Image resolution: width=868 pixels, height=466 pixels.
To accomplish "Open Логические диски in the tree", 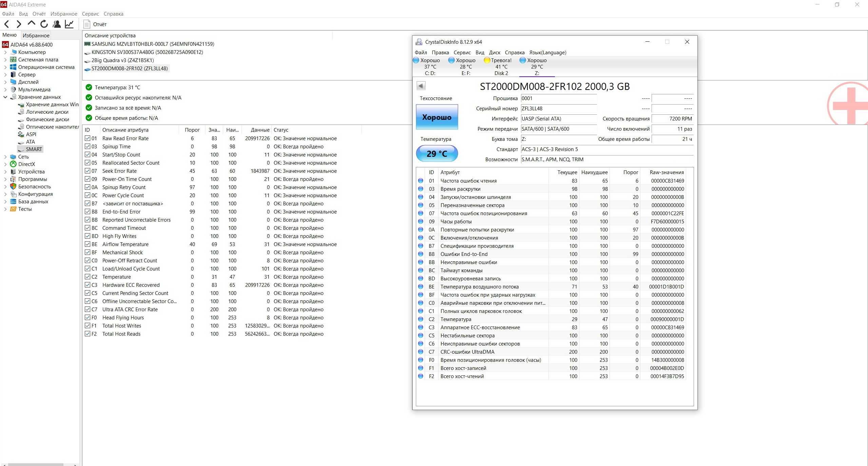I will point(47,112).
